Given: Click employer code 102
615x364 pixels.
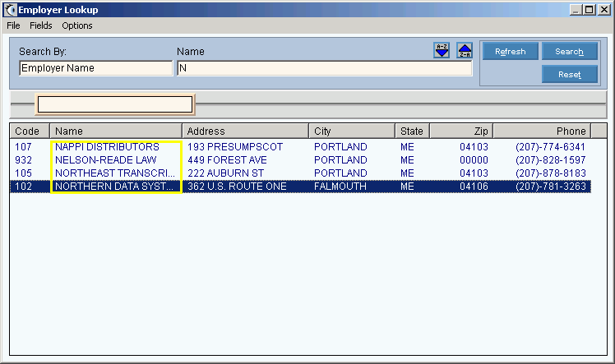Looking at the screenshot, I should point(23,187).
